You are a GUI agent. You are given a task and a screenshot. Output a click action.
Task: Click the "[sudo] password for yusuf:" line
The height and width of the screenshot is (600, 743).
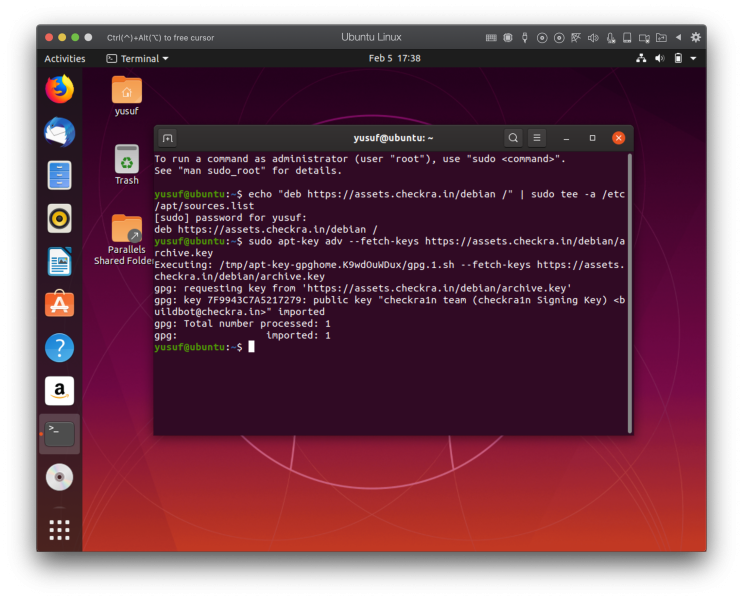coord(230,218)
